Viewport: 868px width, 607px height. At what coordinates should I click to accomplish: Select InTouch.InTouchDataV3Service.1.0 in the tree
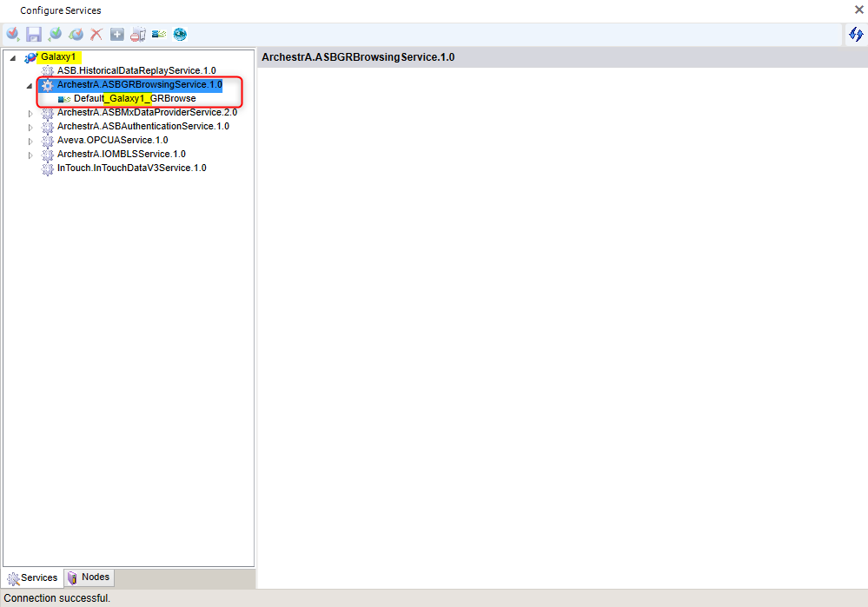132,168
